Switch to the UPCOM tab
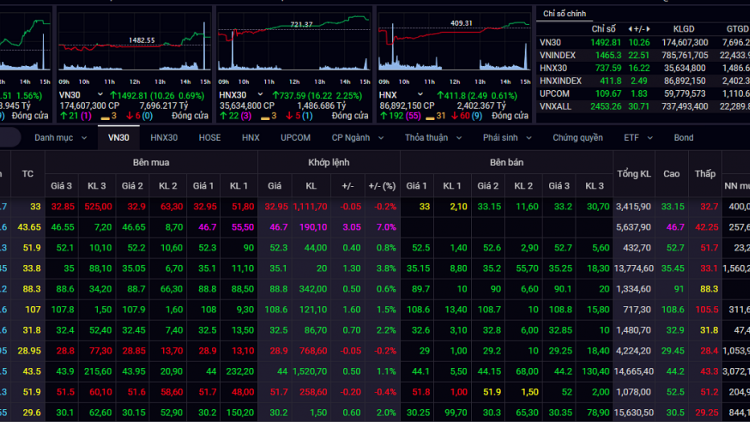The height and width of the screenshot is (422, 750). (x=295, y=137)
